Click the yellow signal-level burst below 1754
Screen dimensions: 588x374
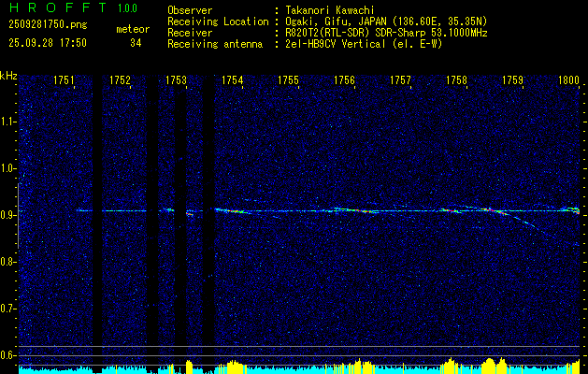[236, 367]
